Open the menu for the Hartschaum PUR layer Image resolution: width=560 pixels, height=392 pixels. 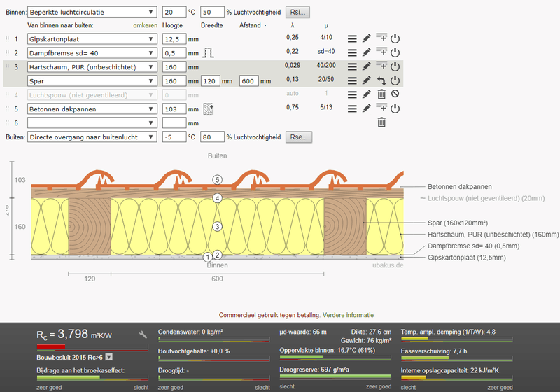coord(352,66)
